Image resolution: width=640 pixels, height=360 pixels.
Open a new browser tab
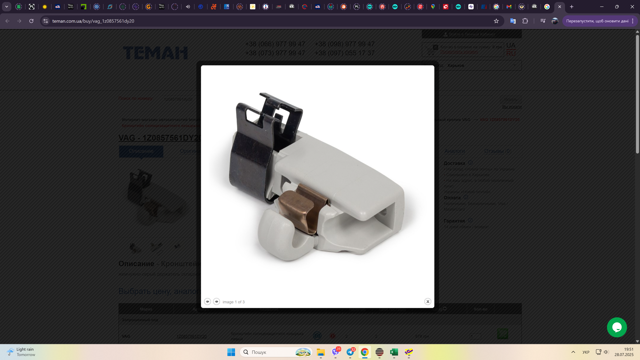point(571,7)
